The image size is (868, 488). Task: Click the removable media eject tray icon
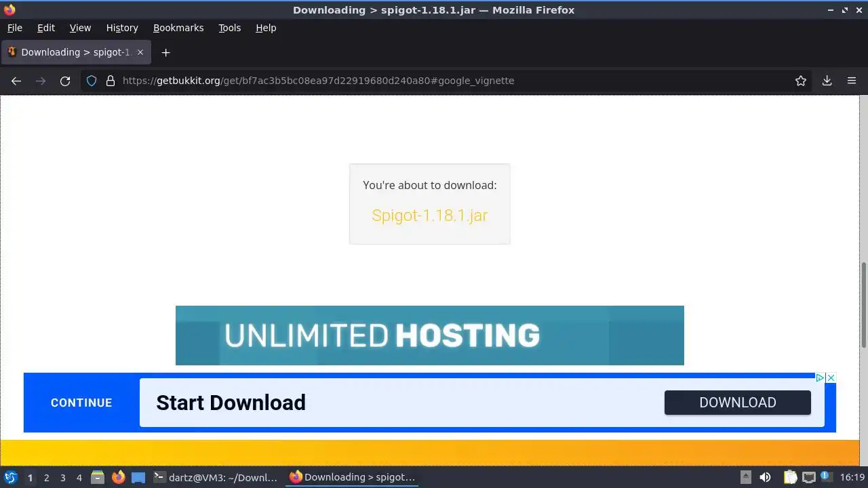pos(746,478)
